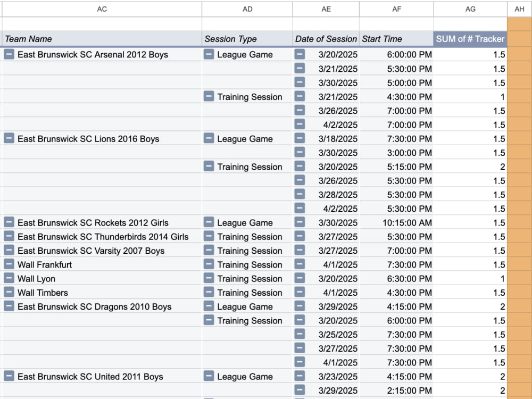Screen dimensions: 532x399
Task: Select column AE header
Action: 326,9
